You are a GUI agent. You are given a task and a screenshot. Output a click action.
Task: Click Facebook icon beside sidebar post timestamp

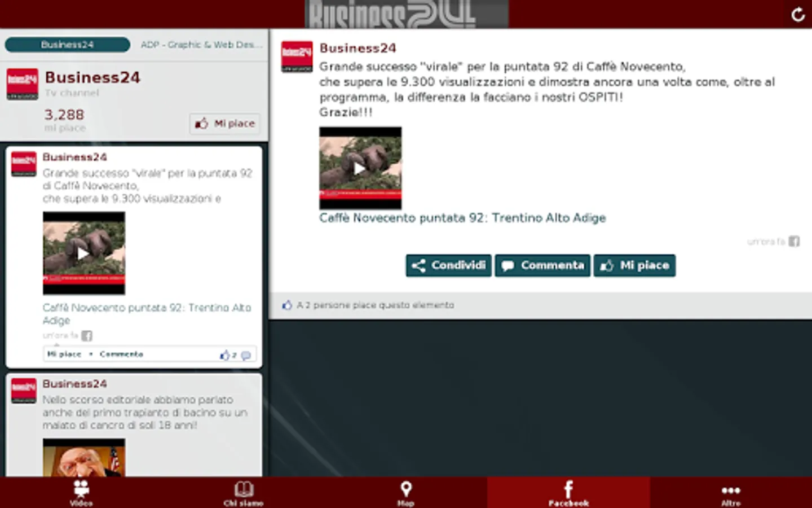pyautogui.click(x=86, y=336)
